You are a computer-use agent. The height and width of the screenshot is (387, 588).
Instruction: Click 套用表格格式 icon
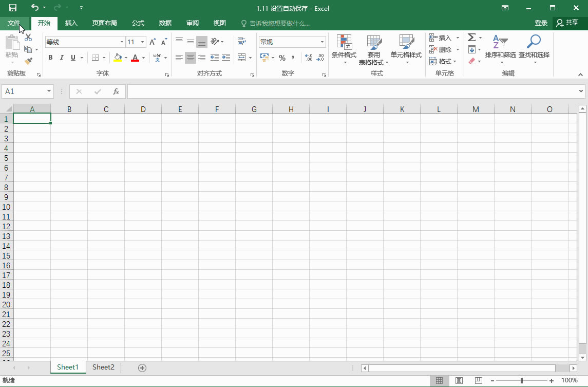coord(374,49)
